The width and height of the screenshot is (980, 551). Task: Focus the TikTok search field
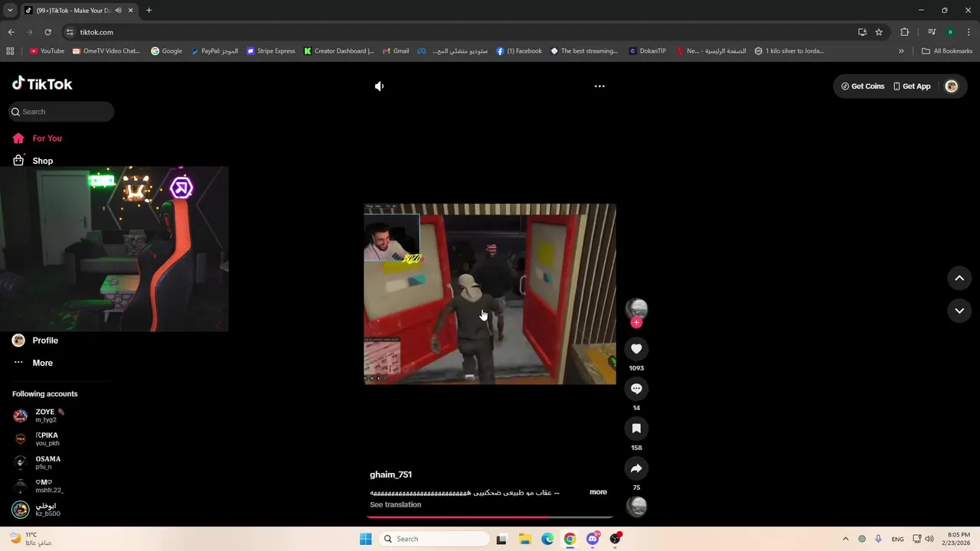coord(61,112)
